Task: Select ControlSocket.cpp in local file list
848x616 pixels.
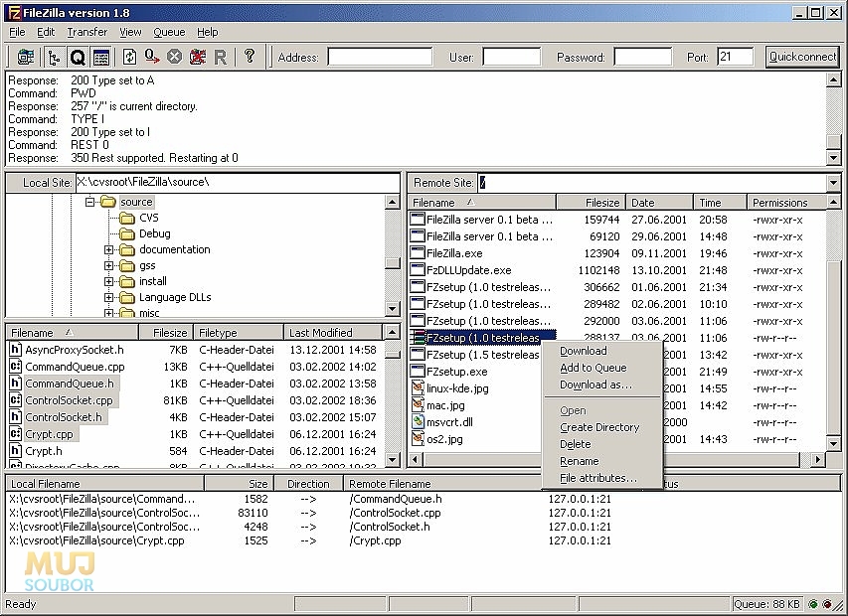Action: [69, 400]
